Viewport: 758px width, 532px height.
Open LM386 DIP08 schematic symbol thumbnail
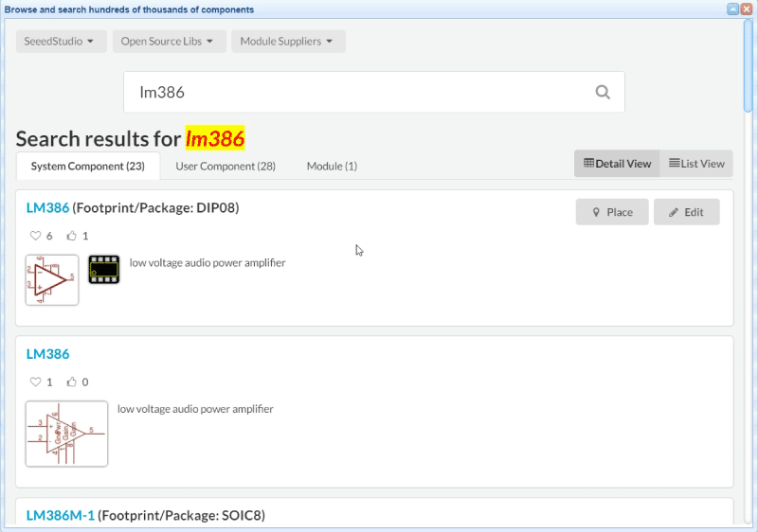(52, 280)
